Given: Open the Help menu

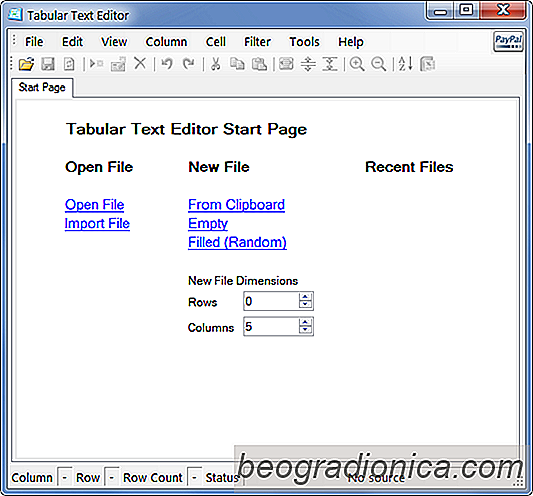Looking at the screenshot, I should [350, 42].
